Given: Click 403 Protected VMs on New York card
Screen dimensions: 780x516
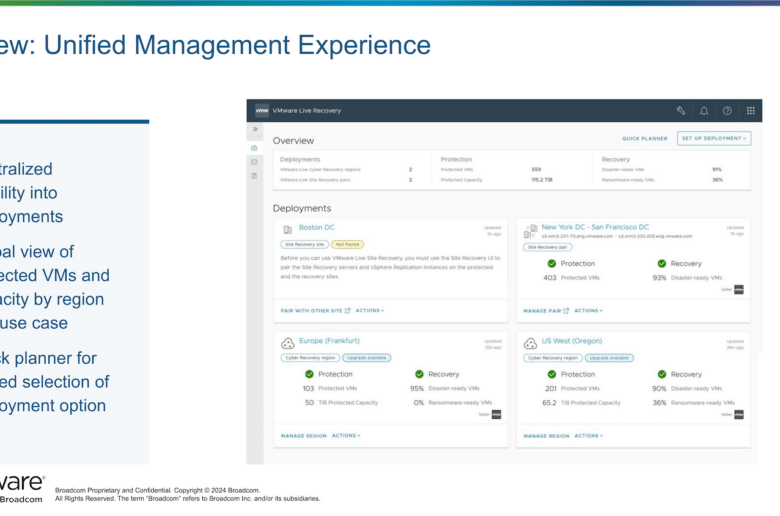Looking at the screenshot, I should 571,278.
